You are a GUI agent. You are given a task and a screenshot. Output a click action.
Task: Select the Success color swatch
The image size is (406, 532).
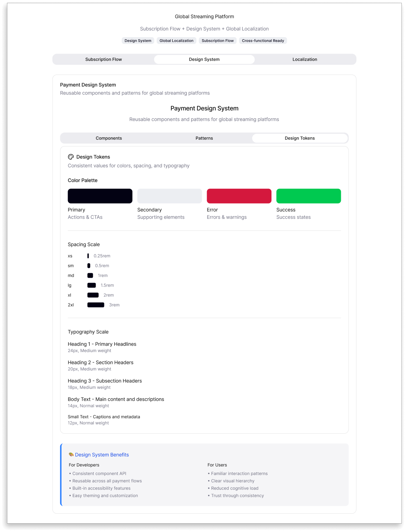pyautogui.click(x=308, y=196)
